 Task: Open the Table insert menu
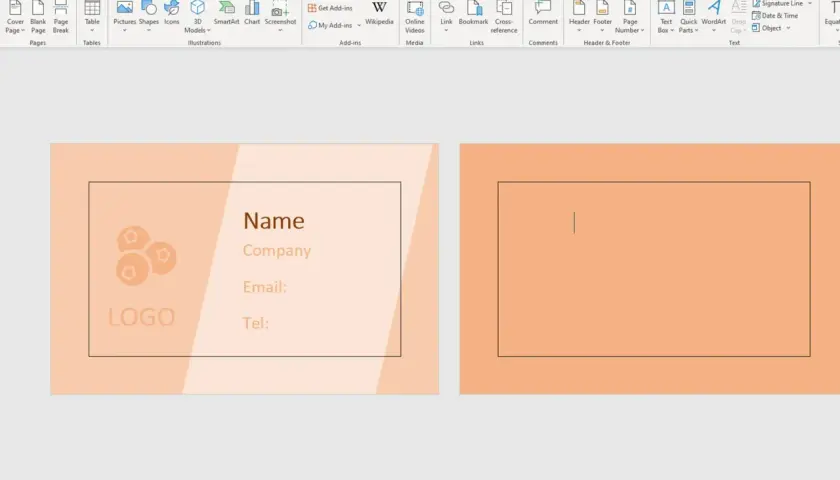[x=92, y=17]
